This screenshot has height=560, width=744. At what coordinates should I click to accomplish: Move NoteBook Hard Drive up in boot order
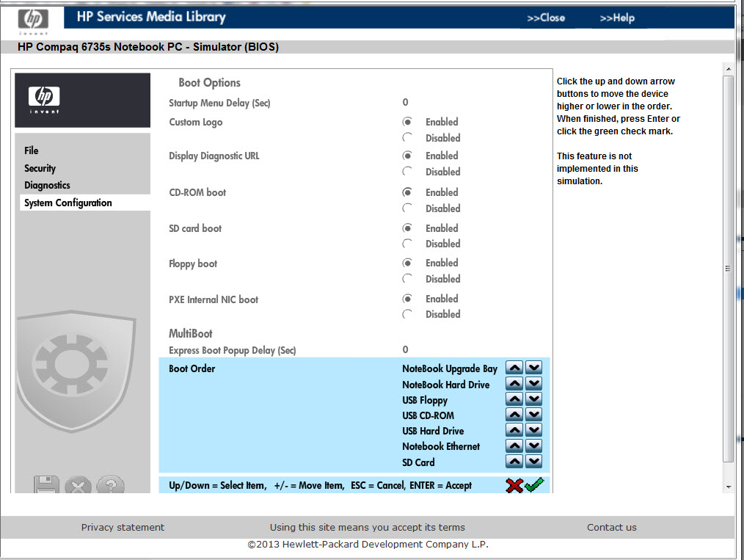pos(514,383)
